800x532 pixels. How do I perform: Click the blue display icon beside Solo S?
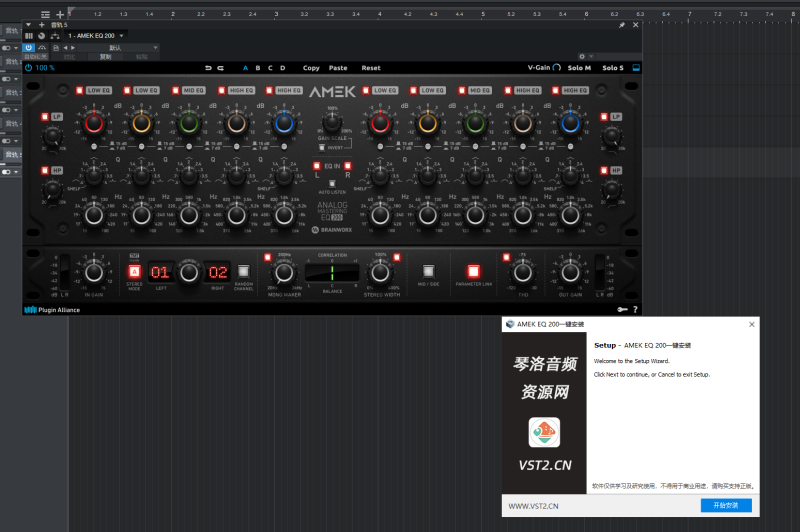pos(636,68)
